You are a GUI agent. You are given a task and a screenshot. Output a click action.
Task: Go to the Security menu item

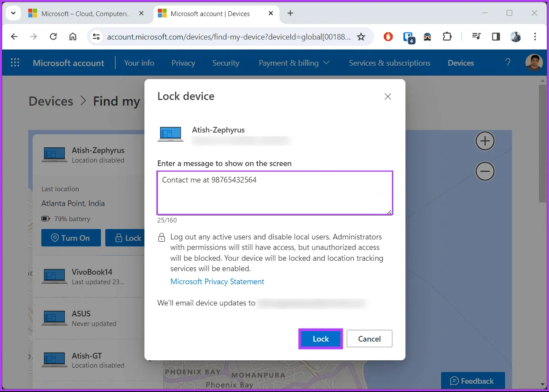[x=225, y=63]
